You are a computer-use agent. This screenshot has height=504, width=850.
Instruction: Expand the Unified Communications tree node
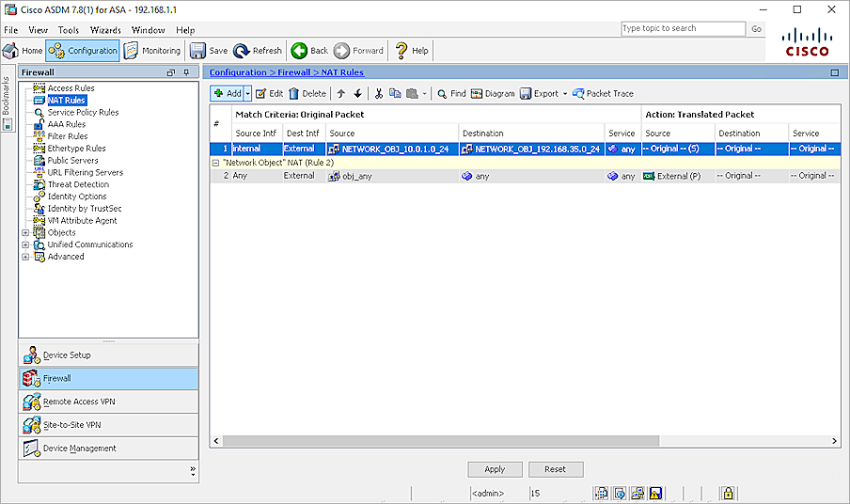25,244
